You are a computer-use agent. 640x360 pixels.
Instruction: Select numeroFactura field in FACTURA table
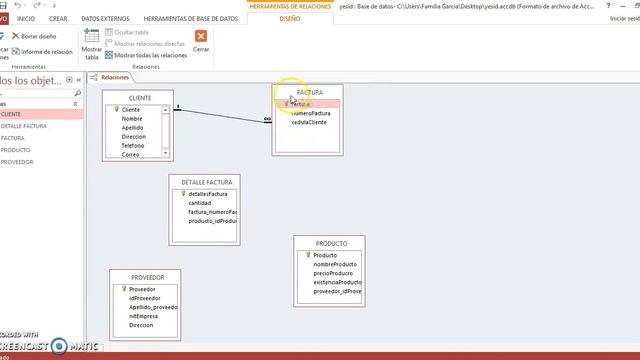pos(311,113)
